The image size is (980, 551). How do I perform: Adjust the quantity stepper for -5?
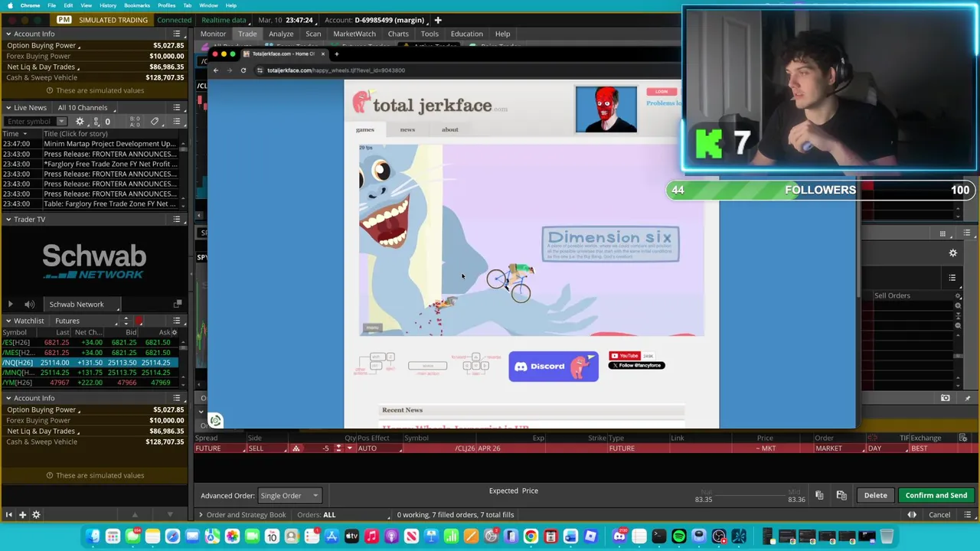tap(338, 448)
